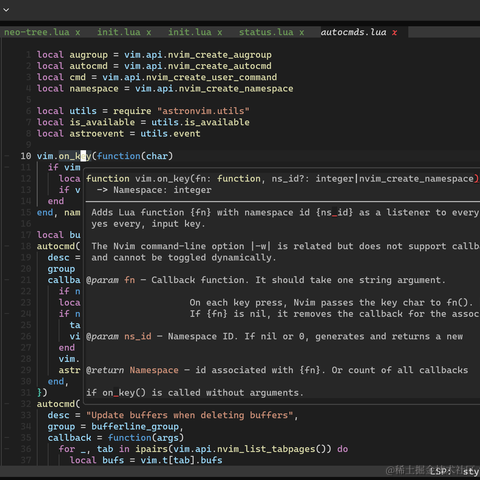This screenshot has width=480, height=480.
Task: Switch to the status.lua tab
Action: [266, 32]
